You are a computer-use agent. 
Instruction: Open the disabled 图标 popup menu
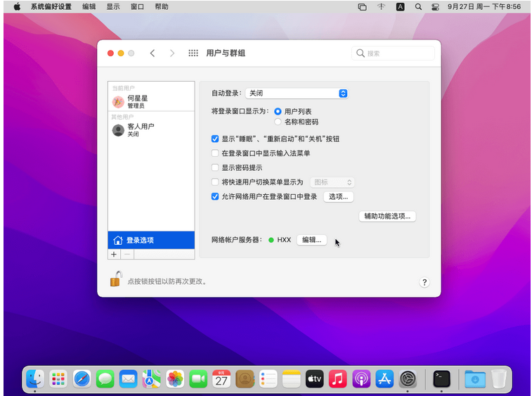click(x=332, y=182)
